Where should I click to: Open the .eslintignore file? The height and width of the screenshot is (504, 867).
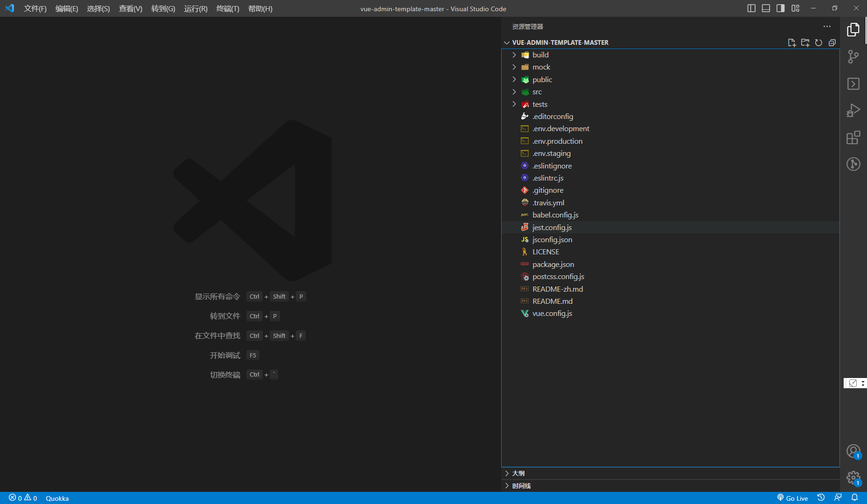671,166
